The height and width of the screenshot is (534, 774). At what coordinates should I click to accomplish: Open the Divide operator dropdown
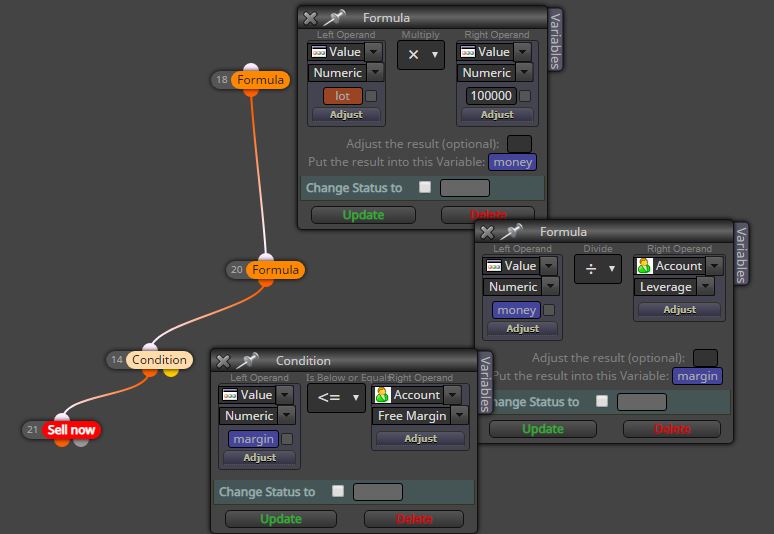(598, 269)
